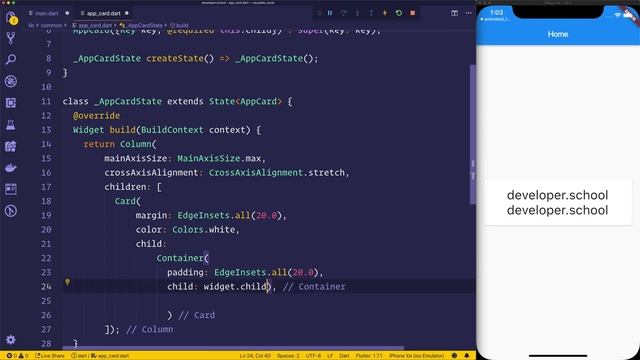Open the last circular activity bar icon
Image resolution: width=640 pixels, height=360 pixels.
[11, 211]
